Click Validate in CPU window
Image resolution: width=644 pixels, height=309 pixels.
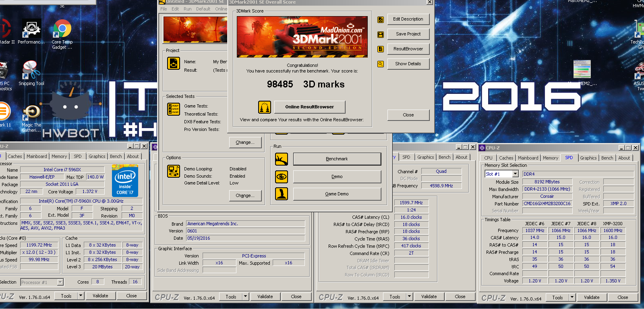(x=100, y=296)
